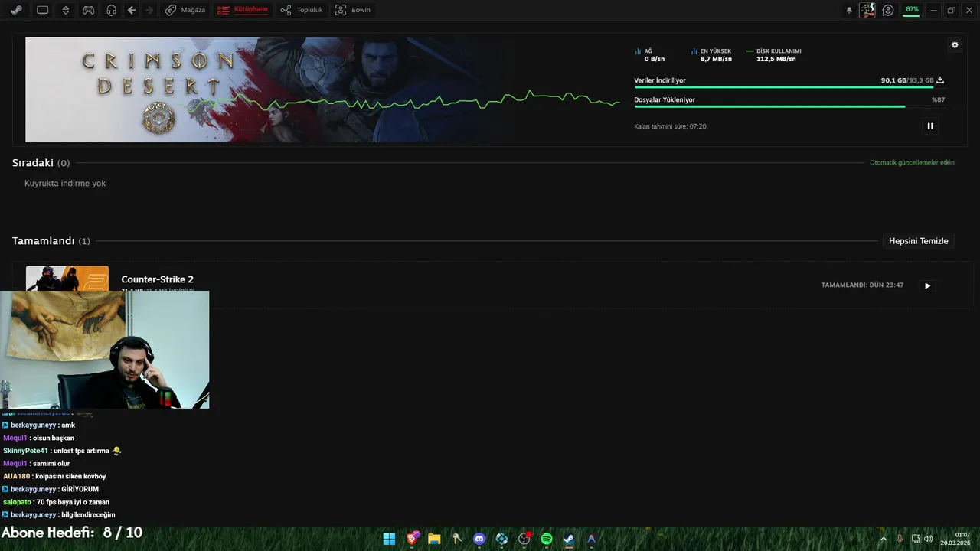This screenshot has height=551, width=980.
Task: Open File Explorer from taskbar
Action: point(434,539)
